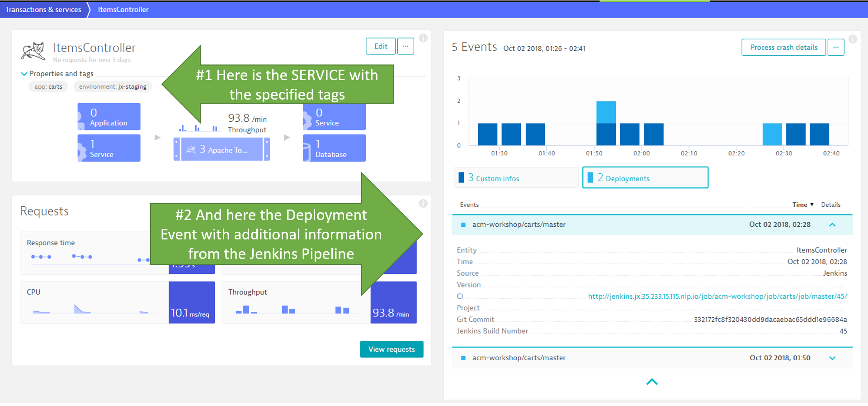
Task: Expand the Oct 02 01:50 deployment event
Action: pos(832,358)
